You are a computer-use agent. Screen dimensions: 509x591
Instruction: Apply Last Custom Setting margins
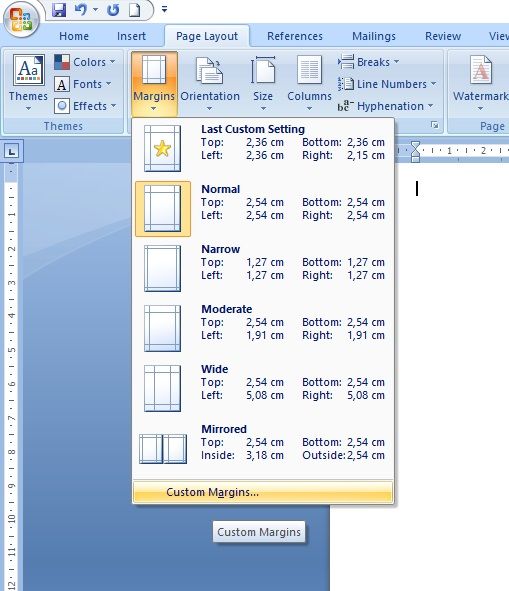point(263,148)
